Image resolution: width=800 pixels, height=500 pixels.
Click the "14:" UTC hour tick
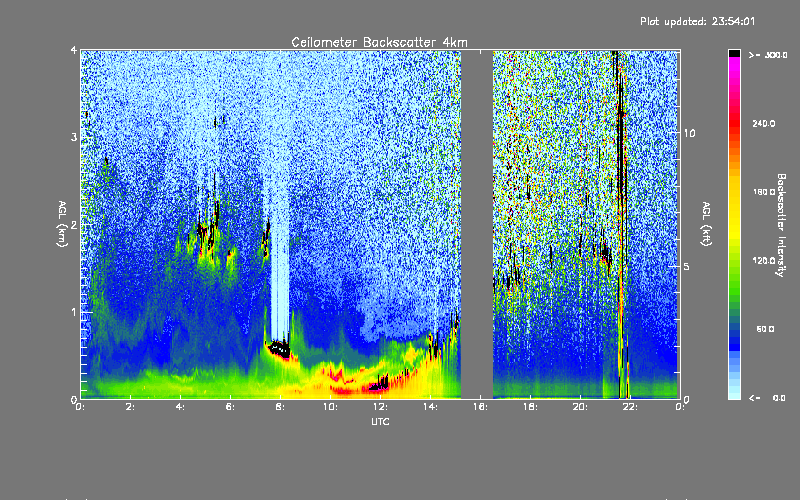tap(430, 407)
